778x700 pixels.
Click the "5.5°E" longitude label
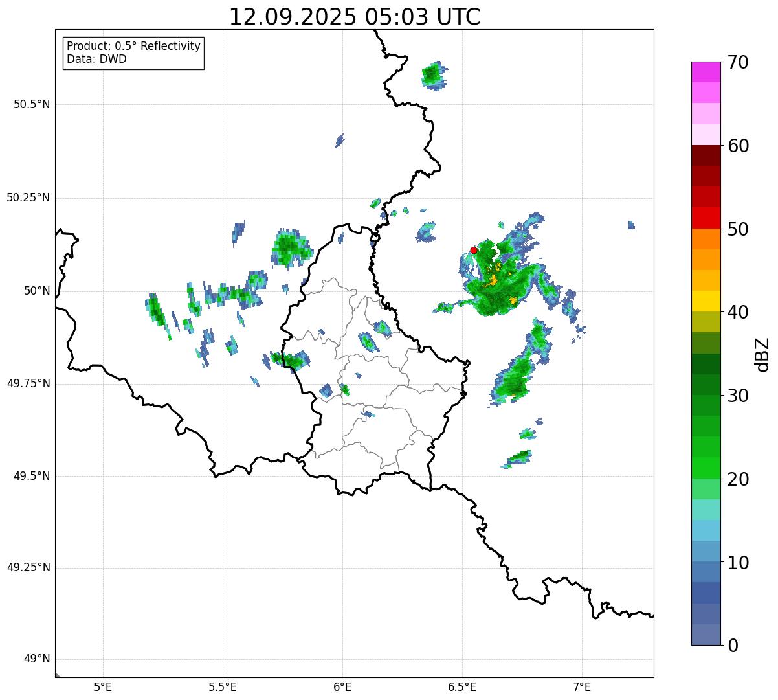223,687
